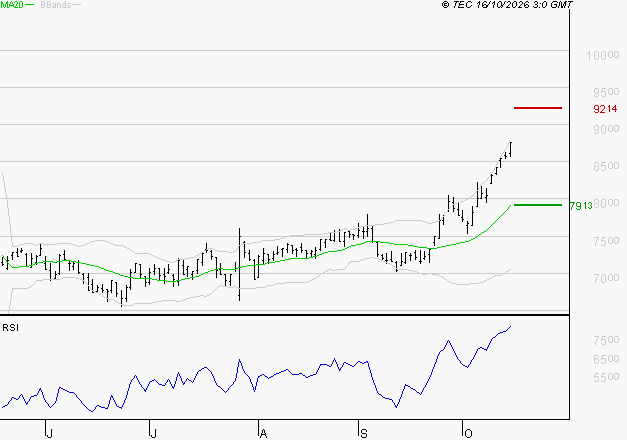Click the RSI 6500 scale label
This screenshot has height=440, width=627.
(606, 359)
